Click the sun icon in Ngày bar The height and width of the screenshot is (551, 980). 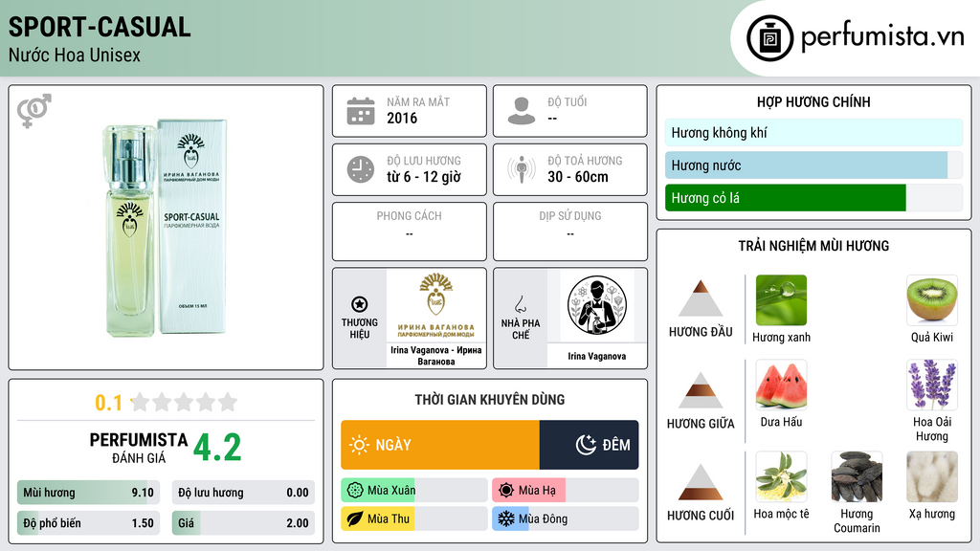(360, 445)
